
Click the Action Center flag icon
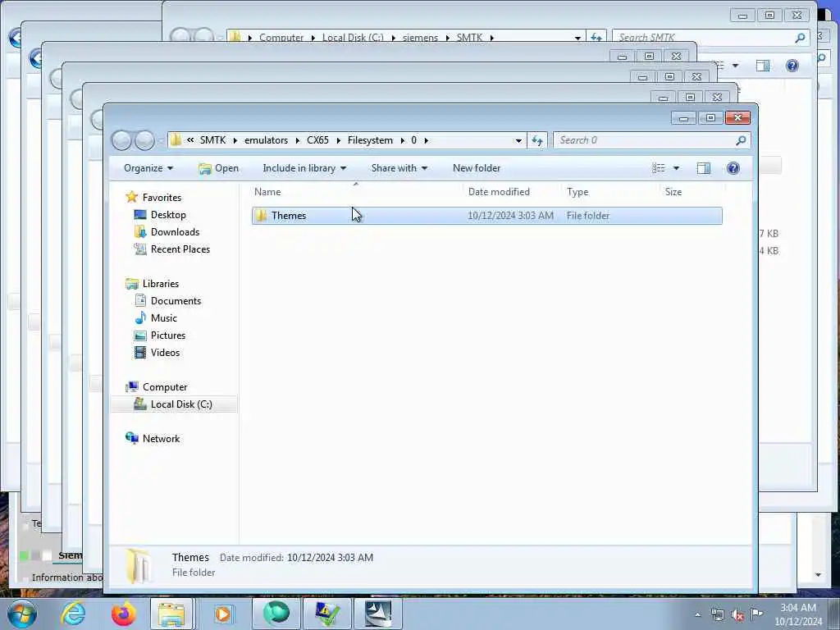tap(756, 614)
